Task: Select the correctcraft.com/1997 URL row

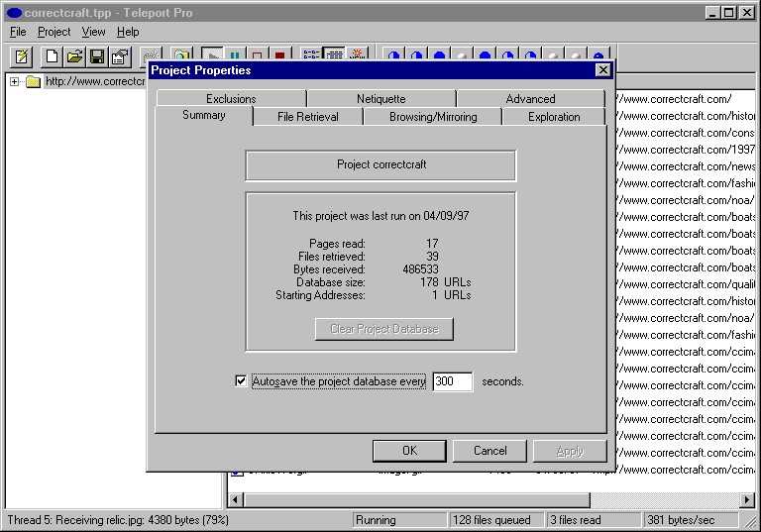Action: click(x=686, y=150)
